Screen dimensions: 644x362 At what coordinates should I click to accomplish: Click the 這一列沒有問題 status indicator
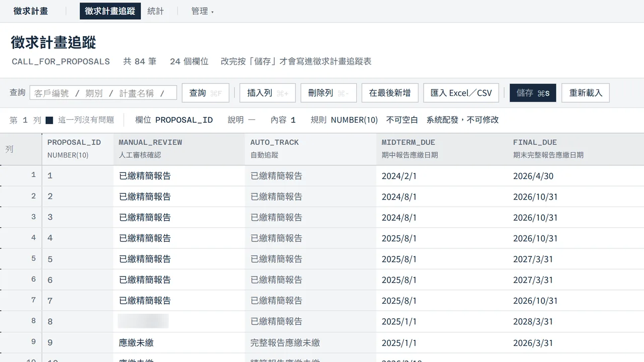80,120
